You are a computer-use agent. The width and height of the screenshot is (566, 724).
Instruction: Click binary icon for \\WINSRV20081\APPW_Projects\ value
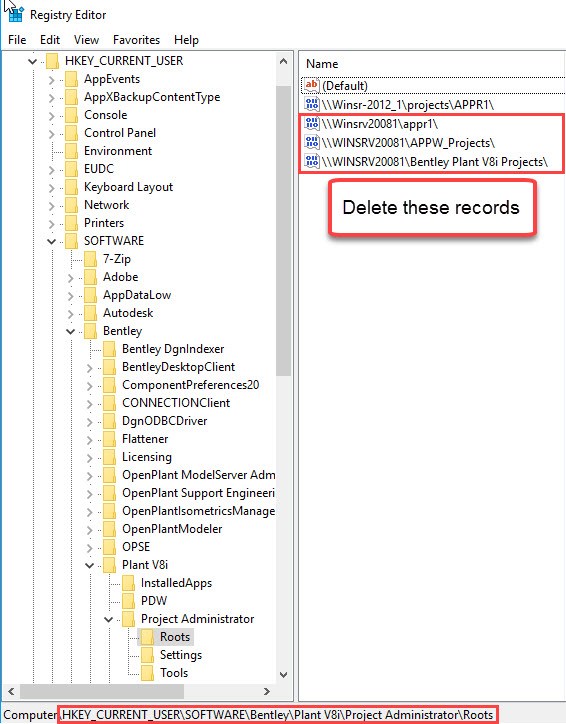click(312, 143)
